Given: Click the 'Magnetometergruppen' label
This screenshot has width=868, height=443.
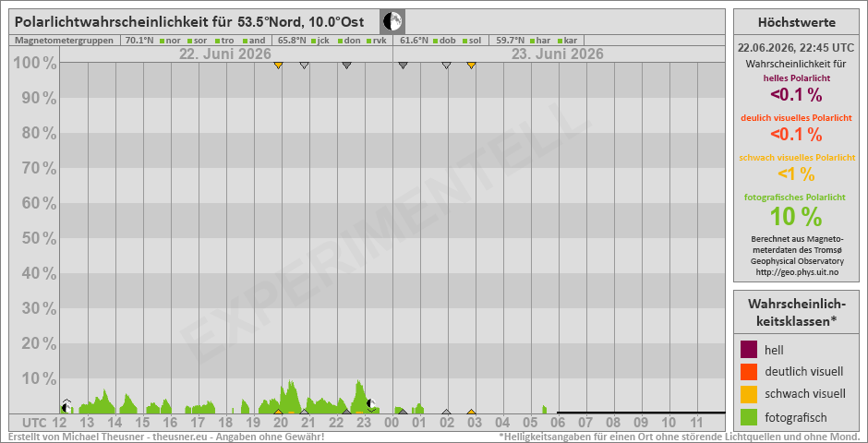Looking at the screenshot, I should click(65, 41).
